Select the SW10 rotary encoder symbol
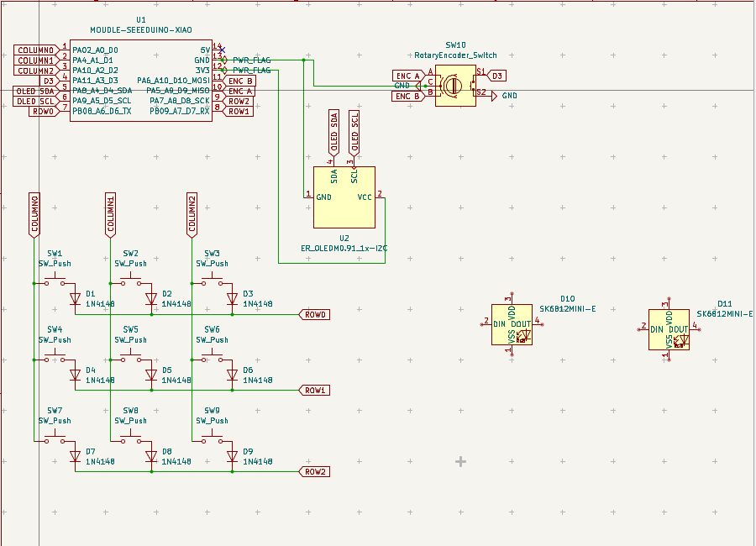 point(455,86)
